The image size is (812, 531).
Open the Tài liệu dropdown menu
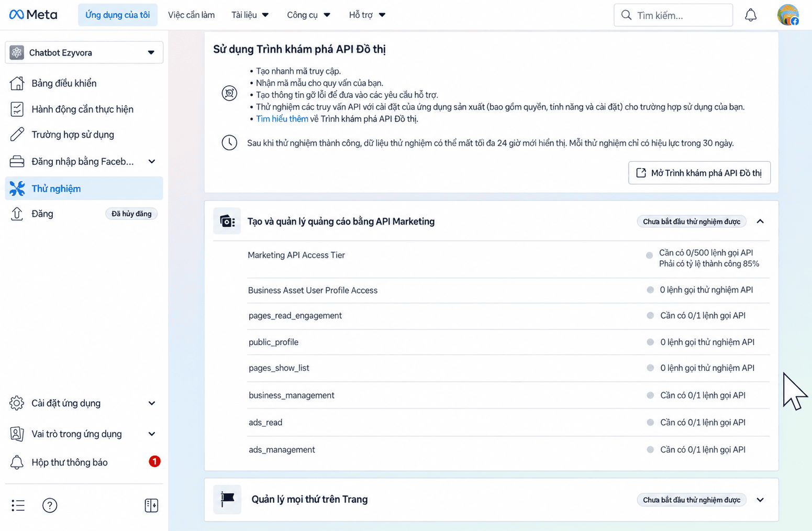click(x=250, y=15)
